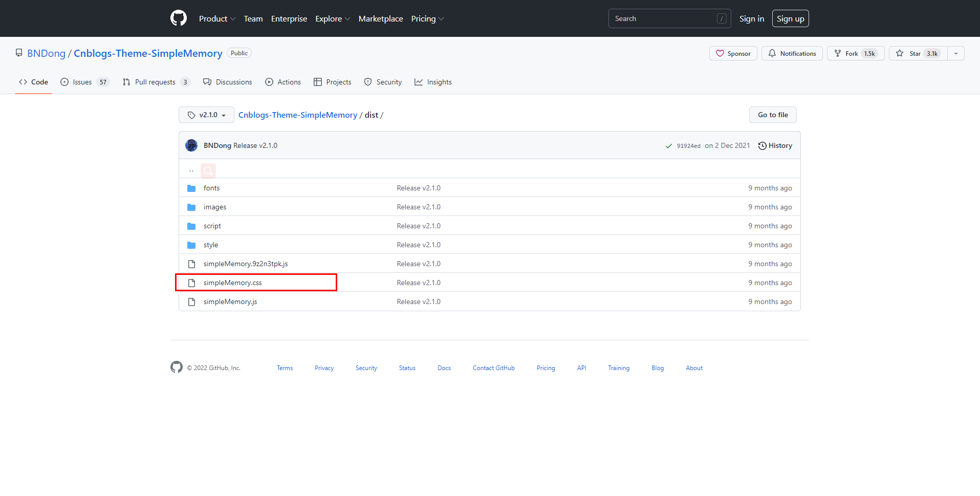View the Insights tab
The image size is (980, 496).
pos(433,82)
